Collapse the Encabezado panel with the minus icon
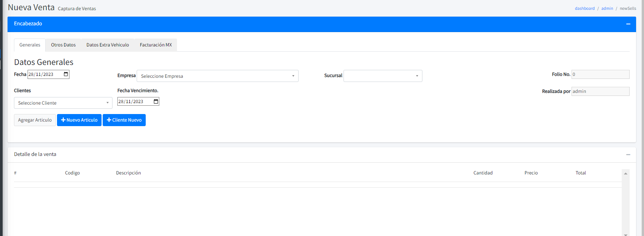The height and width of the screenshot is (236, 644). 628,24
